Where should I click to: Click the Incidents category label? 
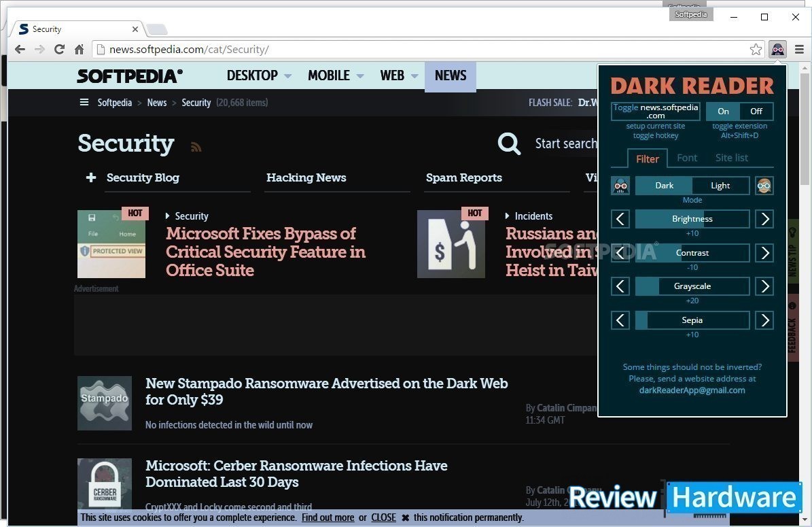[x=533, y=216]
